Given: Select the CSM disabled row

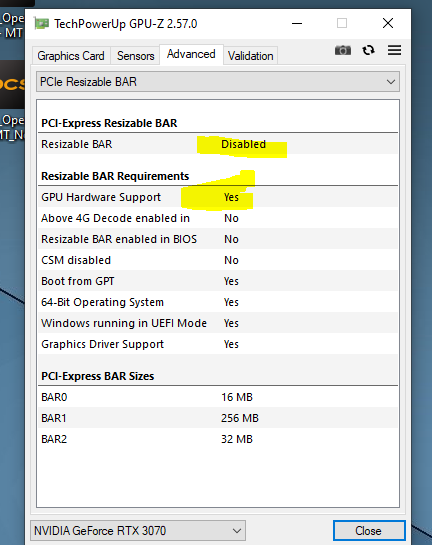Looking at the screenshot, I should (x=218, y=260).
